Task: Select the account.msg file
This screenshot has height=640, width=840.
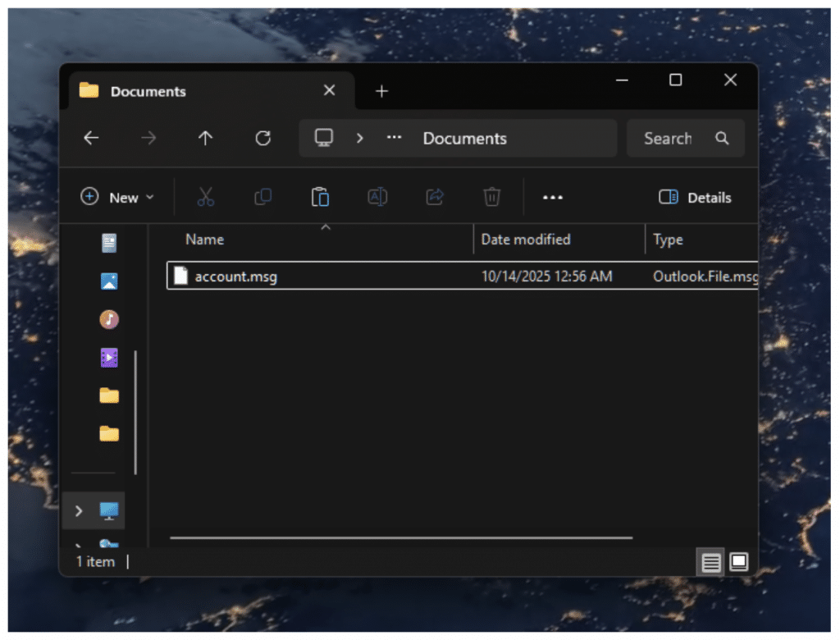Action: pos(236,277)
